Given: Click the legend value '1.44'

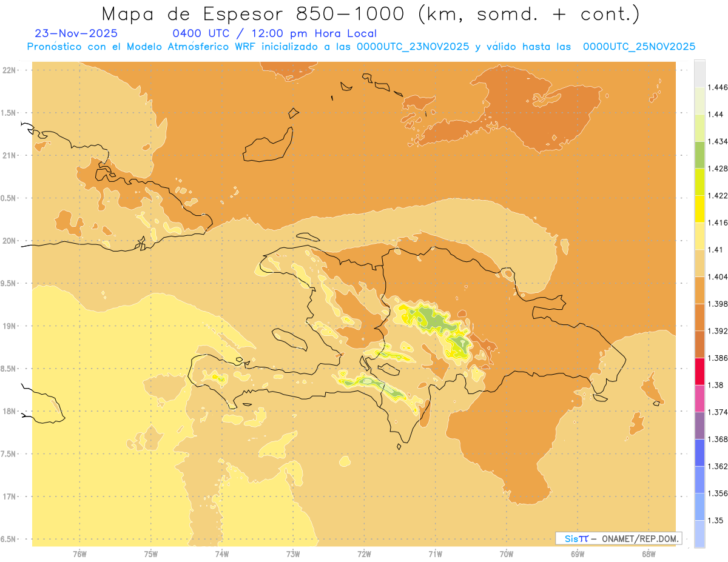Looking at the screenshot, I should tap(715, 114).
